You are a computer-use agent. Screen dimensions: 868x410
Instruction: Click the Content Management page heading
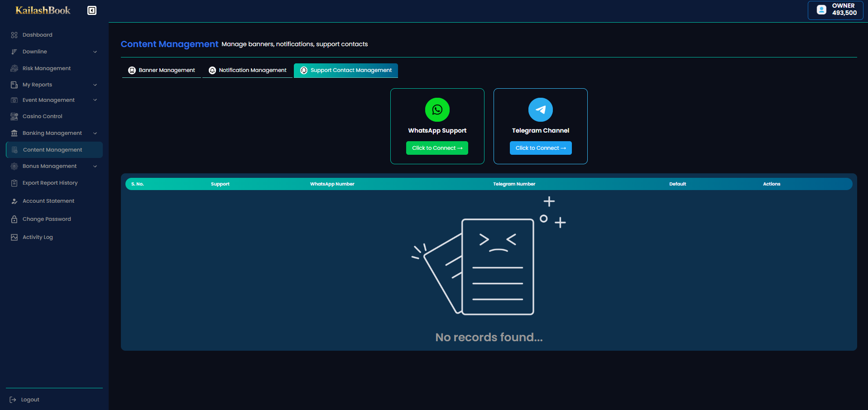pyautogui.click(x=169, y=44)
